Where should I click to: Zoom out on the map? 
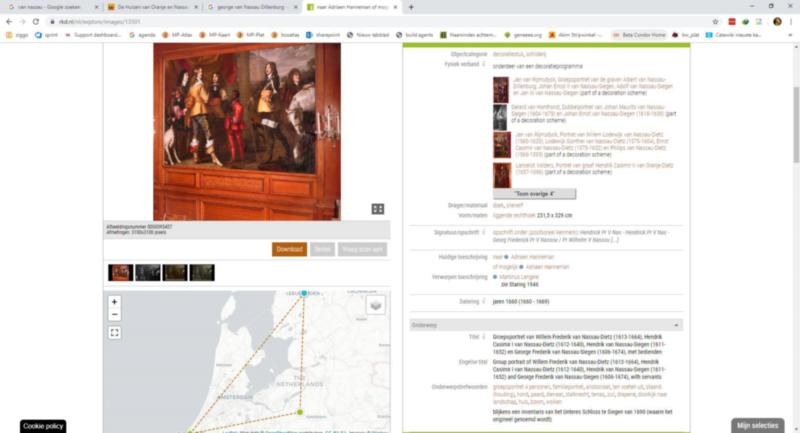tap(114, 314)
